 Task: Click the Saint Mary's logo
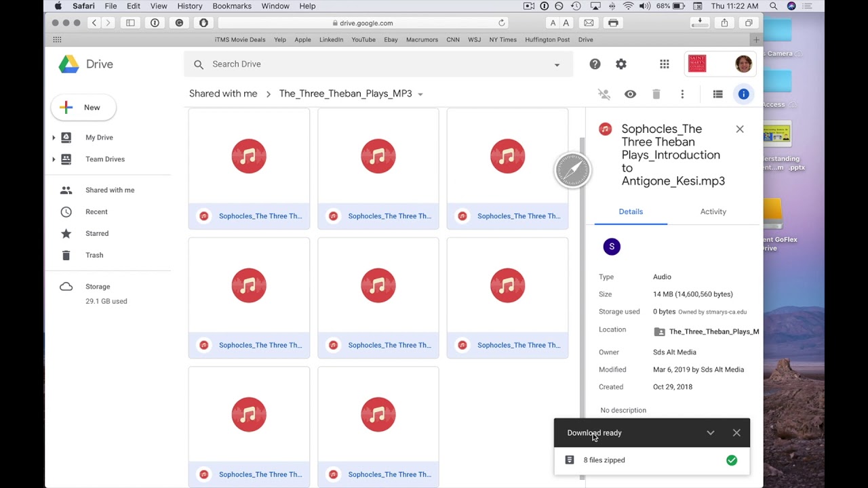[x=697, y=64]
